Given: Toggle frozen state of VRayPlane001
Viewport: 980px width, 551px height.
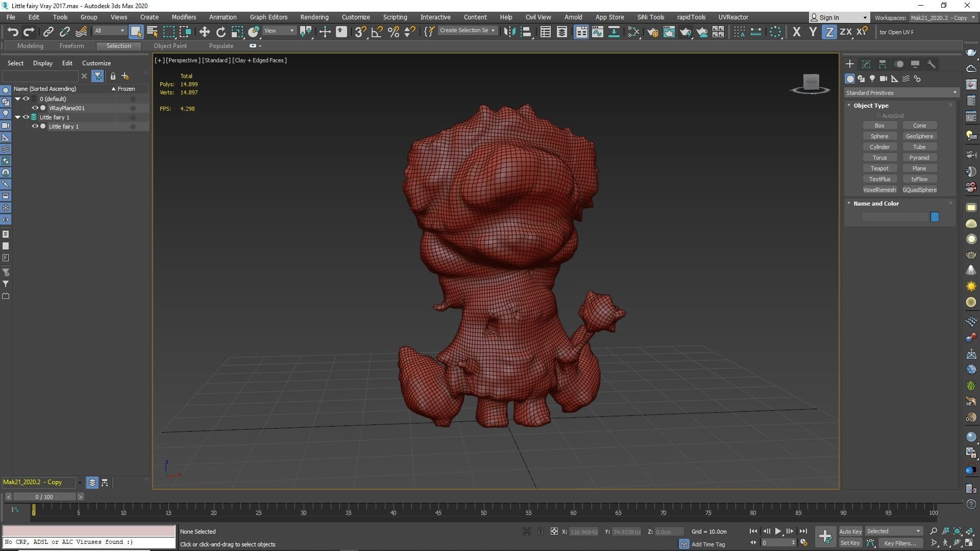Looking at the screenshot, I should [133, 108].
